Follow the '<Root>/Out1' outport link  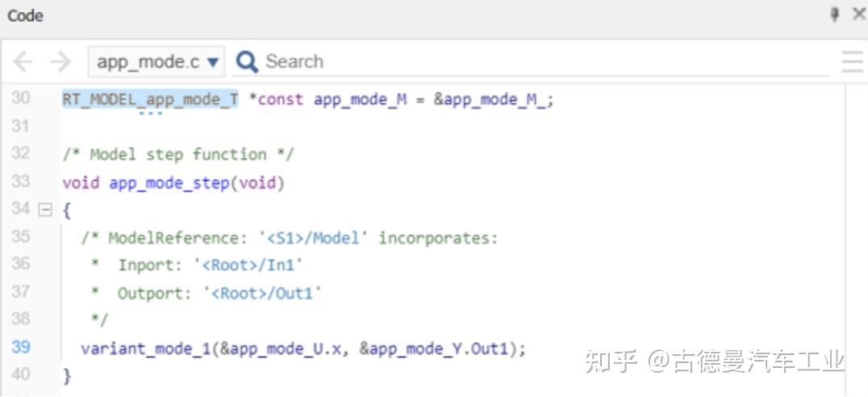[265, 292]
